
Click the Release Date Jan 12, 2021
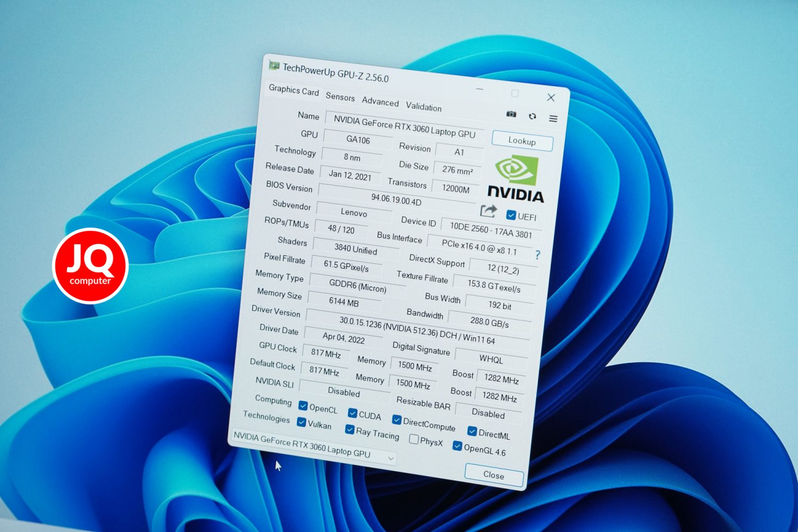click(x=350, y=175)
